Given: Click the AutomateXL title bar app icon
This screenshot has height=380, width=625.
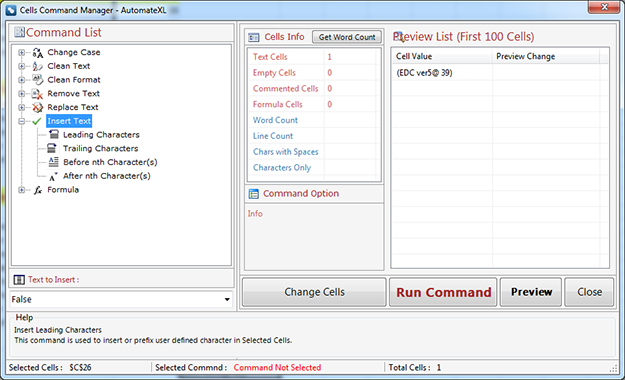Looking at the screenshot, I should (x=11, y=10).
